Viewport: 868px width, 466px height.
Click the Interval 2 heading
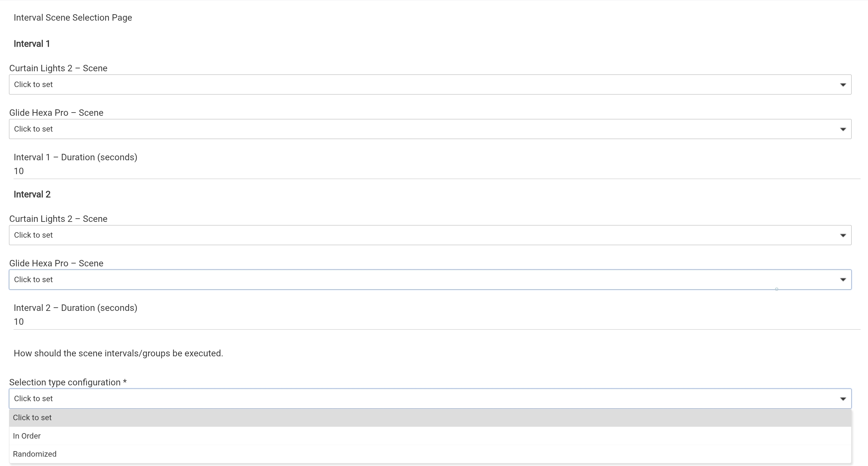(32, 194)
